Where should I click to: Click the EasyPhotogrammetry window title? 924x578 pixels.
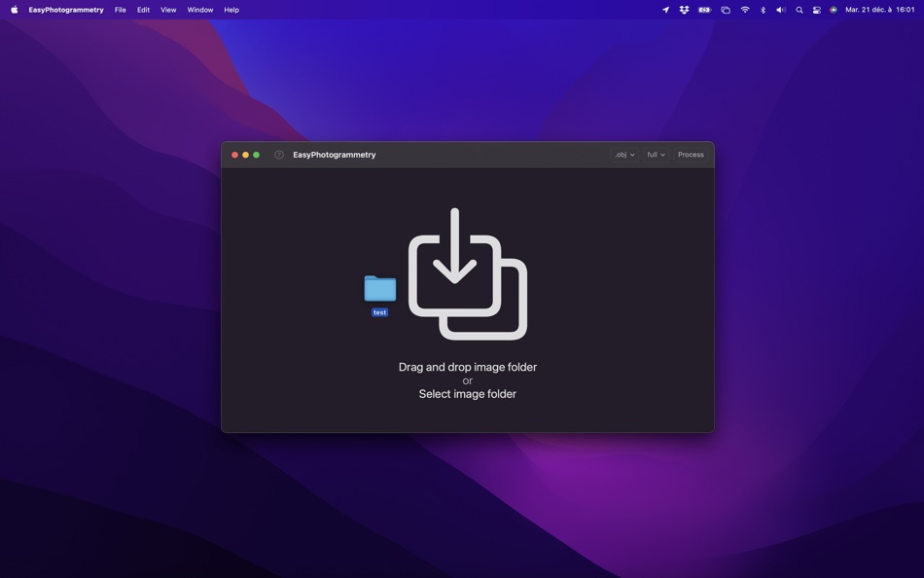click(335, 155)
